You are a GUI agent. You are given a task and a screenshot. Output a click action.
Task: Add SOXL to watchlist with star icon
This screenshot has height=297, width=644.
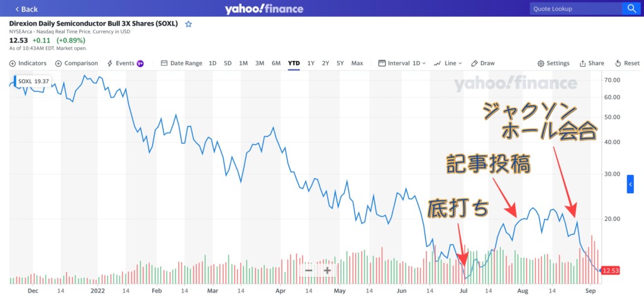[189, 25]
